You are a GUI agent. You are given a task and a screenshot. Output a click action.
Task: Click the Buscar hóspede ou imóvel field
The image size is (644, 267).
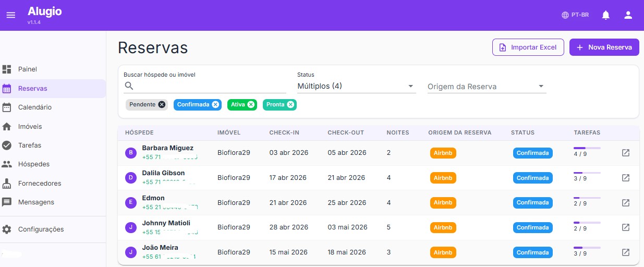coord(205,86)
